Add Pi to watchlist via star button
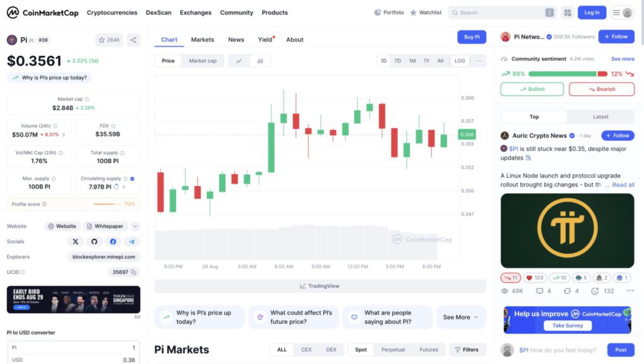 tap(109, 40)
